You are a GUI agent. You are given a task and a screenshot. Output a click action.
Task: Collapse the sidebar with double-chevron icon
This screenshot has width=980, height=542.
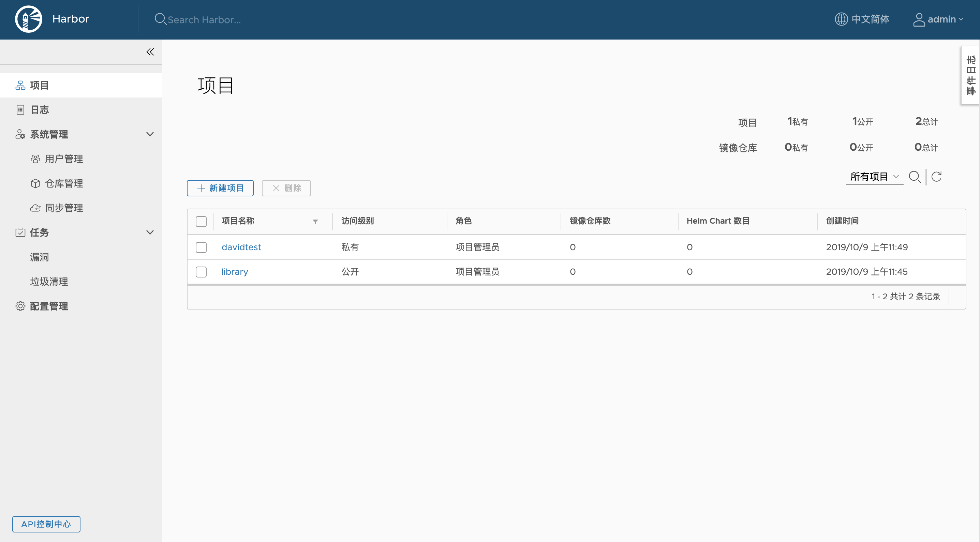(150, 52)
